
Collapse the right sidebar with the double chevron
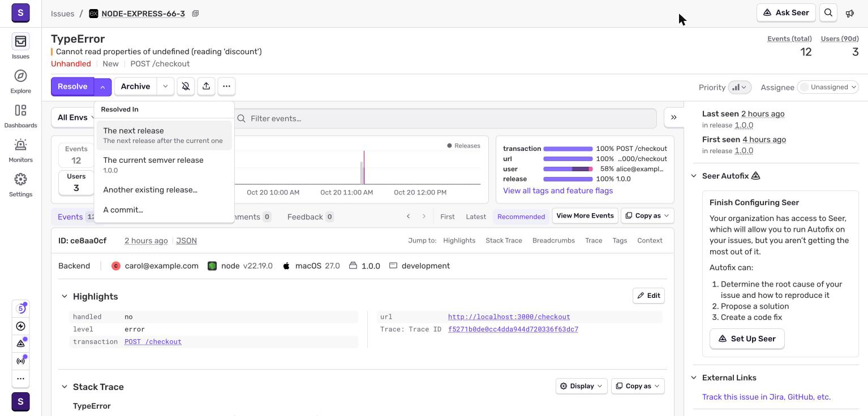click(674, 118)
